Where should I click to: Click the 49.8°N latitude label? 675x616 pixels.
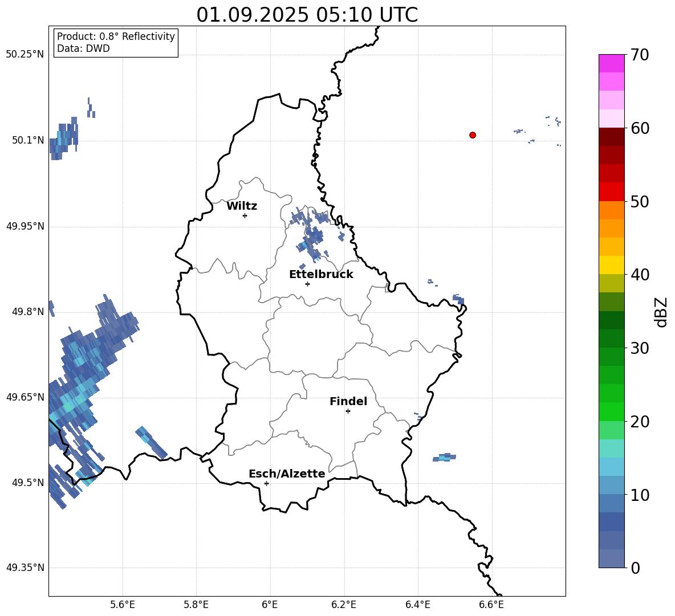[28, 312]
